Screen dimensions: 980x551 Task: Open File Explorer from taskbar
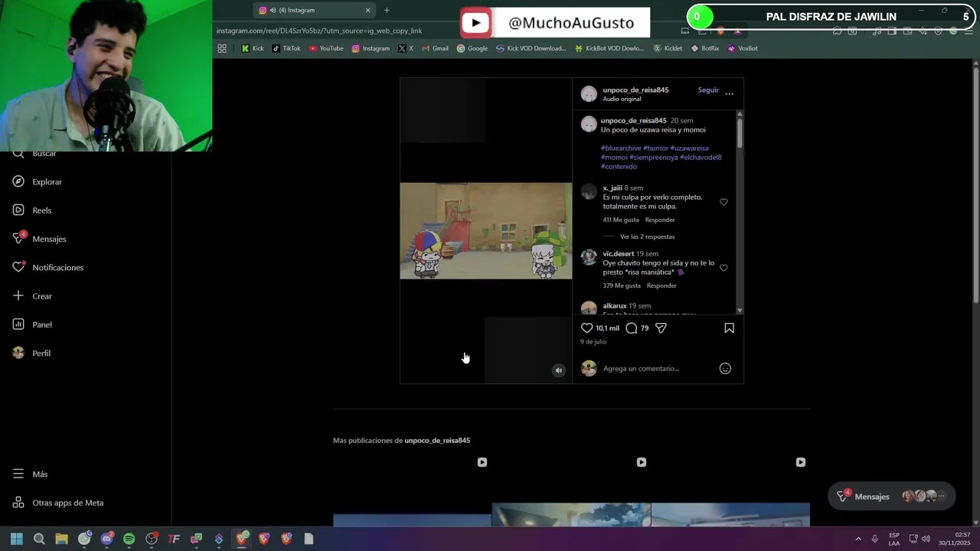click(x=61, y=539)
